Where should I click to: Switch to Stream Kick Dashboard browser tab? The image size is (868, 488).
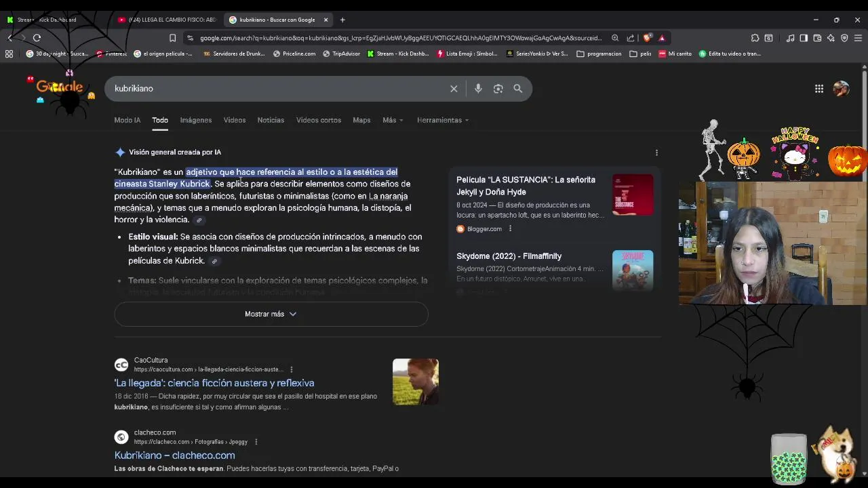(54, 20)
